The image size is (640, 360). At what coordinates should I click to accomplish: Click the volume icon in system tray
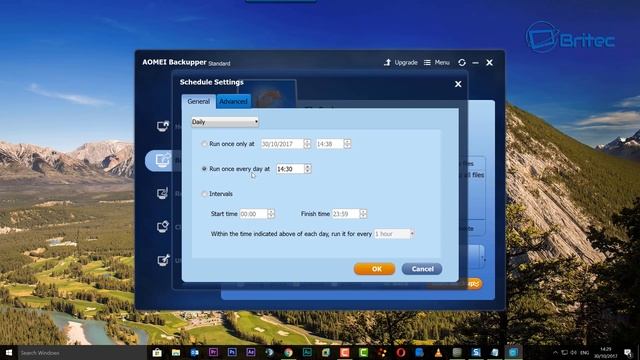click(x=573, y=353)
